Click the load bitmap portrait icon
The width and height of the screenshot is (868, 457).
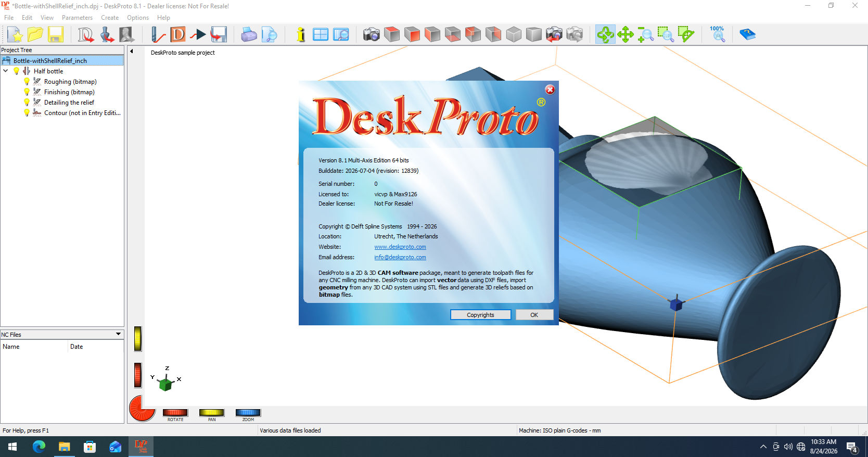point(126,35)
